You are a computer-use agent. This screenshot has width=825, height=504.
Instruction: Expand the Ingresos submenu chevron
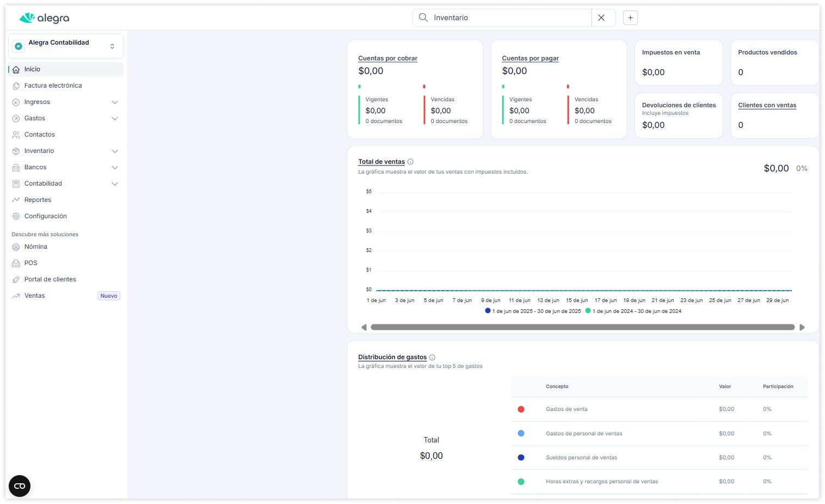point(115,102)
